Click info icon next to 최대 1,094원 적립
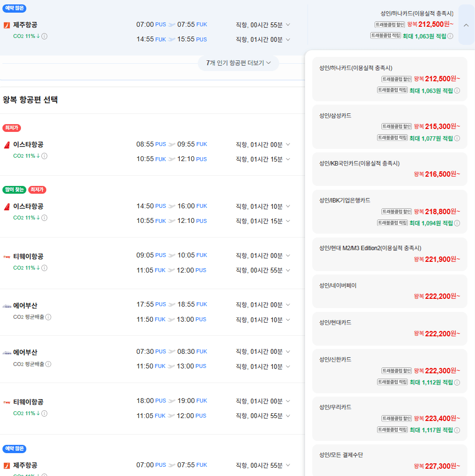 coord(457,223)
